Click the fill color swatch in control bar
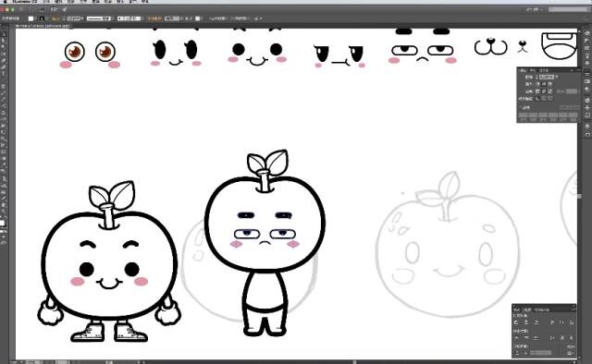 (31, 18)
